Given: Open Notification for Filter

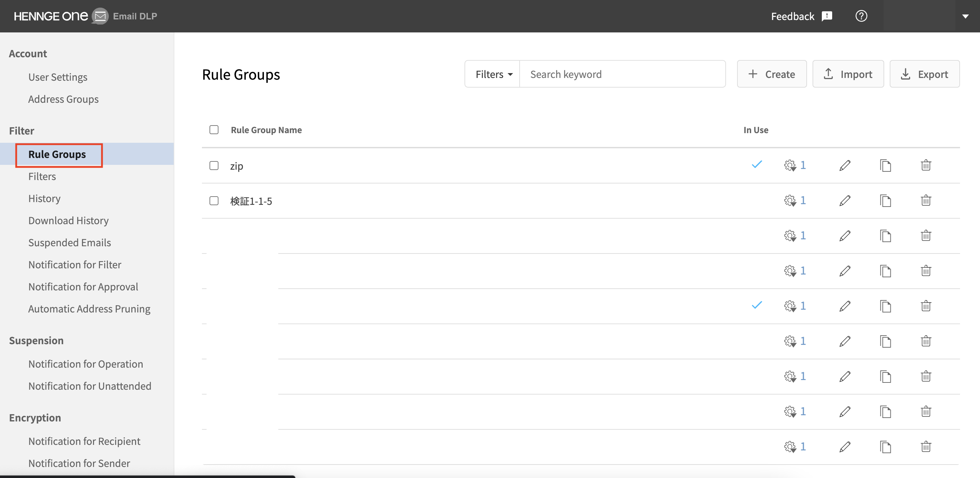Looking at the screenshot, I should 74,265.
